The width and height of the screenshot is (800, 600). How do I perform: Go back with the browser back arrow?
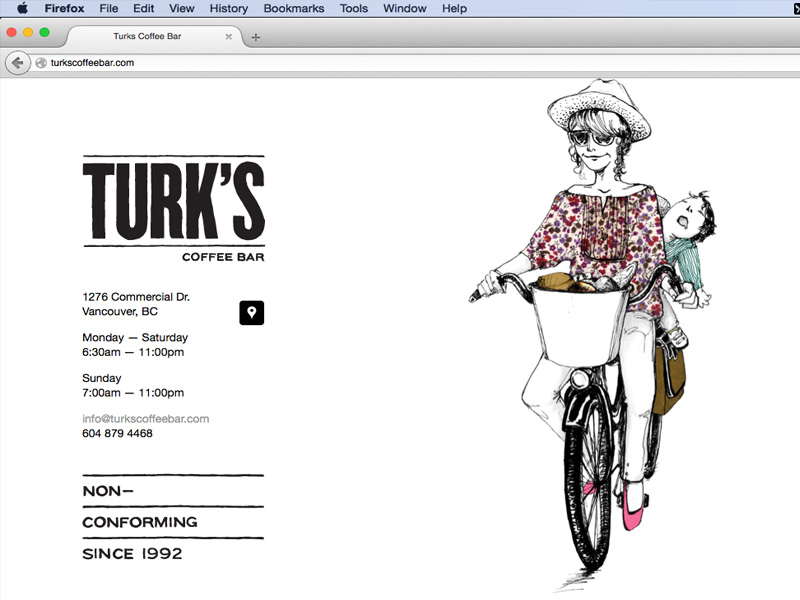[17, 63]
